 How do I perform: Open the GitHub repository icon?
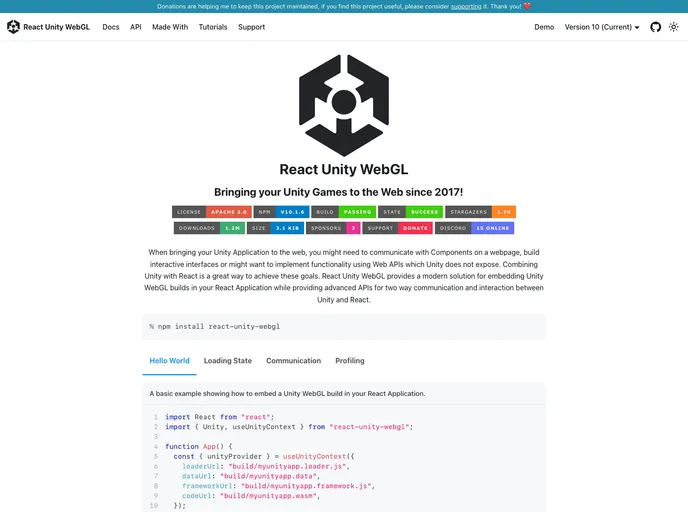(656, 27)
